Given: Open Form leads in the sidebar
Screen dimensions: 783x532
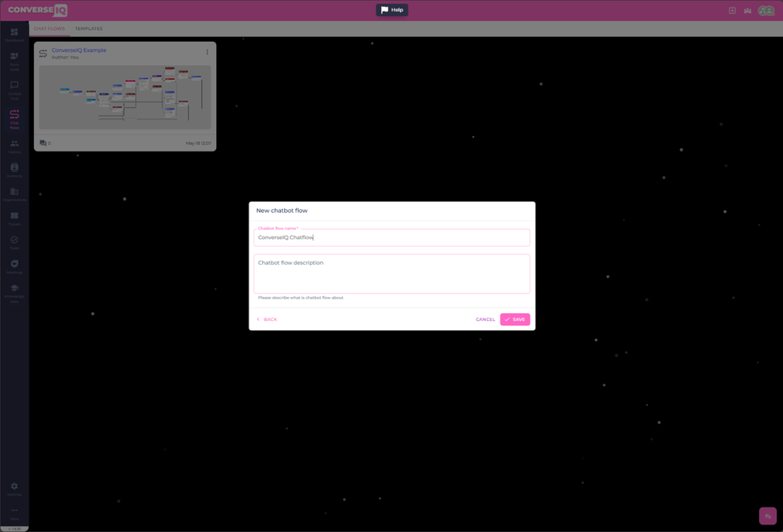Looking at the screenshot, I should point(14,62).
